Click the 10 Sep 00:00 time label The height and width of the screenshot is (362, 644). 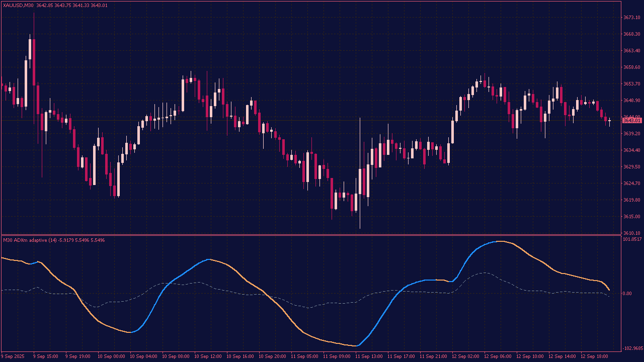111,356
